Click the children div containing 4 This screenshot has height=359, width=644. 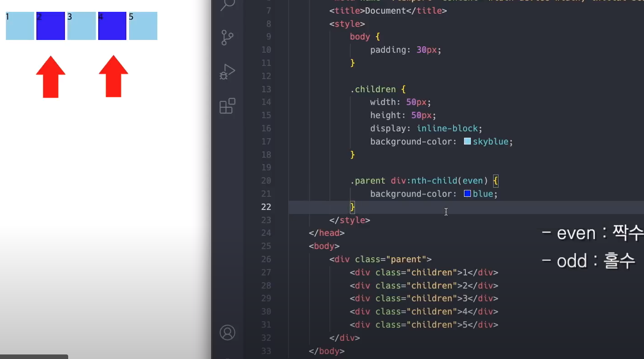(x=424, y=312)
